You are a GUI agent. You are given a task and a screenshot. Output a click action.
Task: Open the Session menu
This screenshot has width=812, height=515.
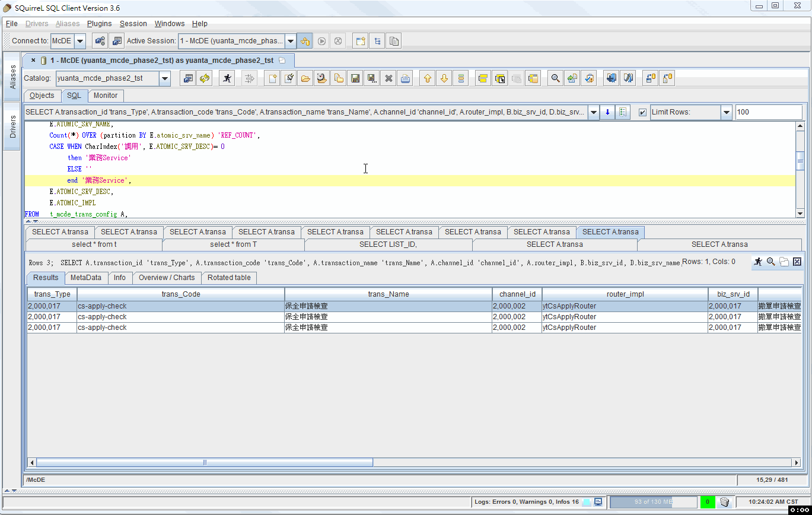click(133, 24)
